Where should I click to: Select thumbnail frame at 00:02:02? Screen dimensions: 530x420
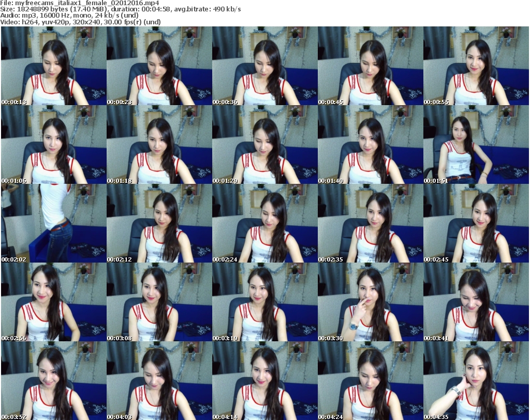point(54,224)
